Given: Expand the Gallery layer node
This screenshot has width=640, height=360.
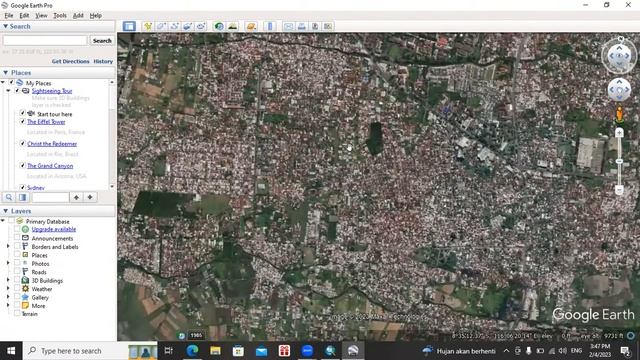Looking at the screenshot, I should pos(8,297).
